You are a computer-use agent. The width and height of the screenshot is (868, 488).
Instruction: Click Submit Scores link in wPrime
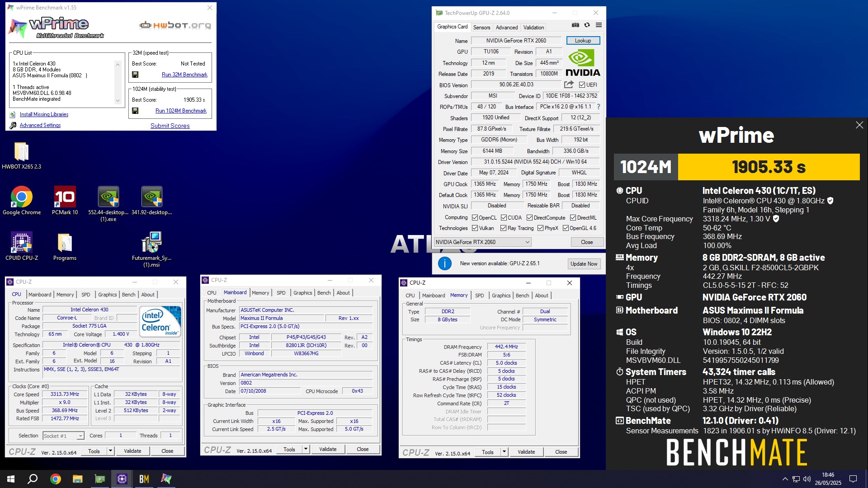pos(170,126)
